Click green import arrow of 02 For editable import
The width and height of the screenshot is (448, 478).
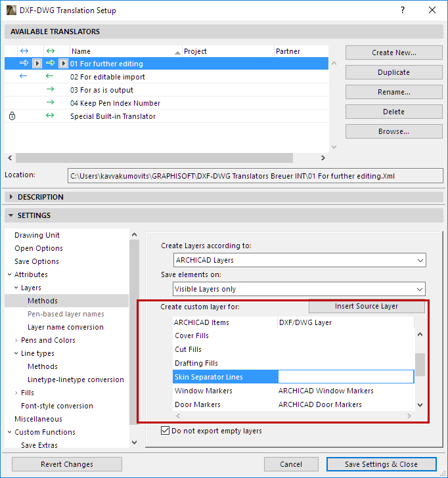tap(50, 76)
